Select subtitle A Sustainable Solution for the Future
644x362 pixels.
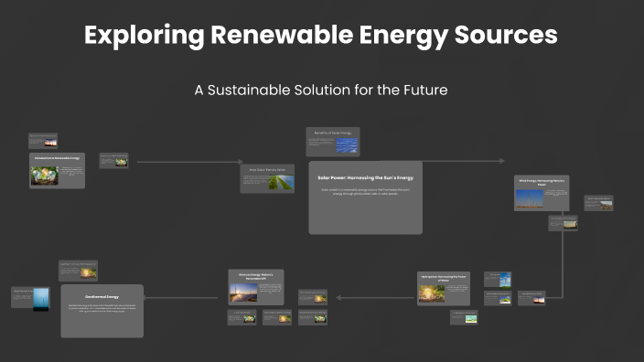321,90
